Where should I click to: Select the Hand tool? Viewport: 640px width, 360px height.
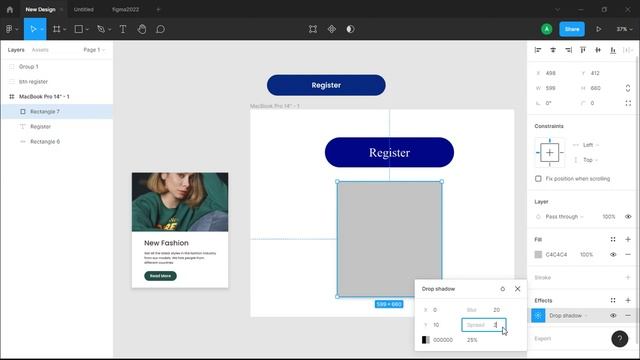(x=142, y=29)
